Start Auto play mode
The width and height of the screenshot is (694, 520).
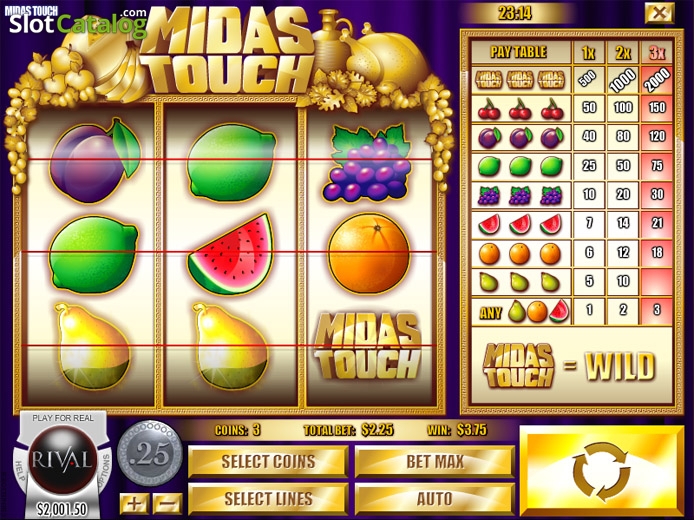tap(435, 499)
